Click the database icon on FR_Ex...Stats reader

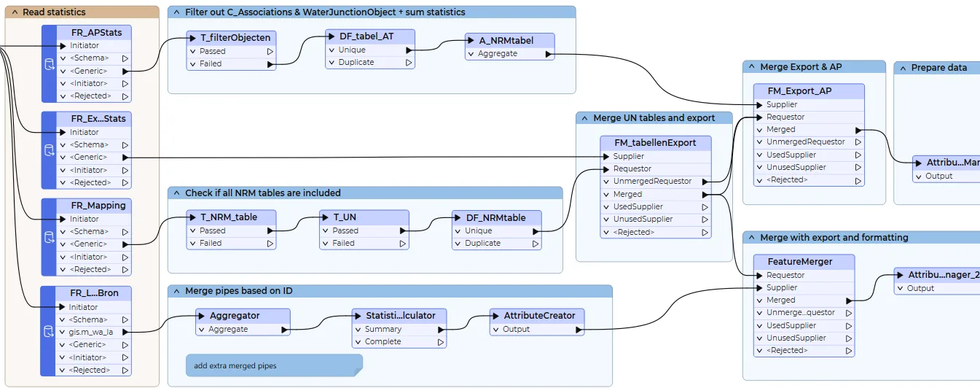coord(49,151)
